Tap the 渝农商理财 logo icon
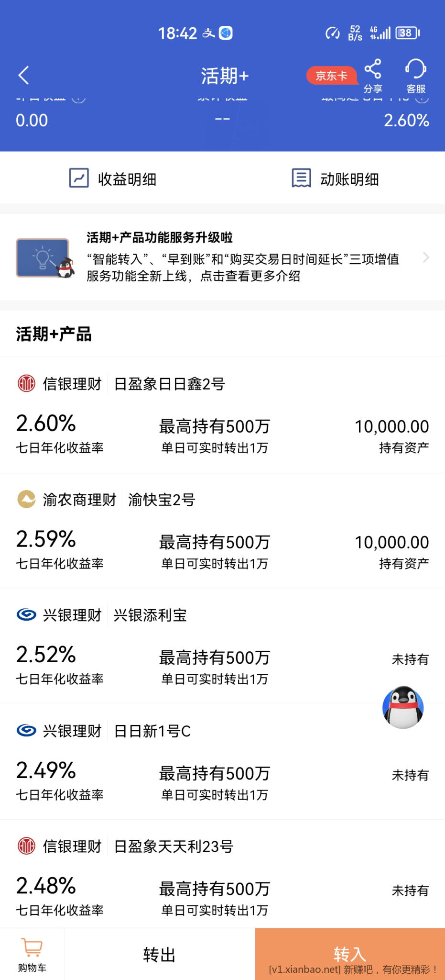The image size is (445, 980). (26, 499)
